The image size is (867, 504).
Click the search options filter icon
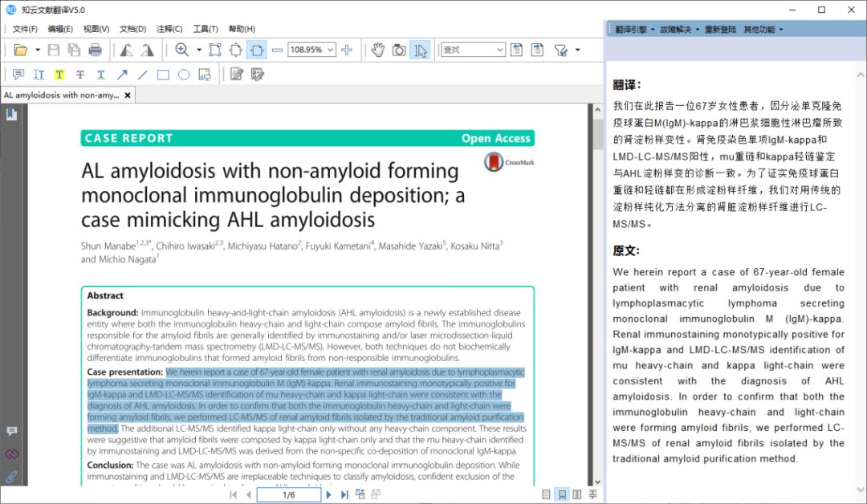coord(561,51)
